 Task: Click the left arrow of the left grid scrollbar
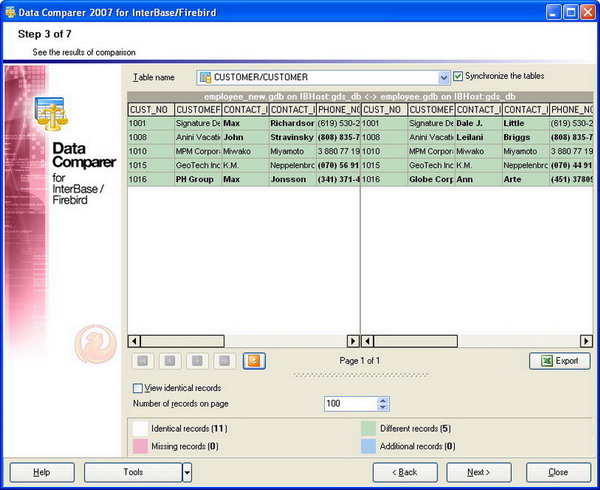tap(134, 341)
